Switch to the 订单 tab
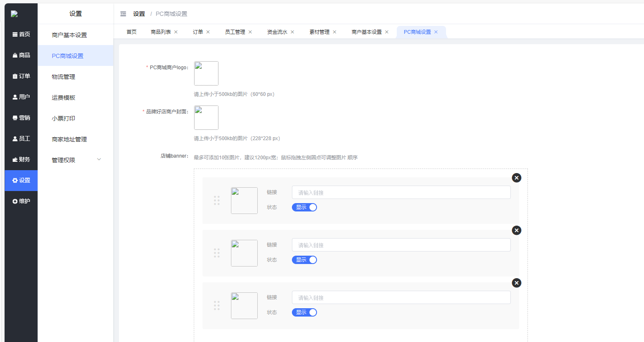Screen dimensions: 644x342 [198, 32]
